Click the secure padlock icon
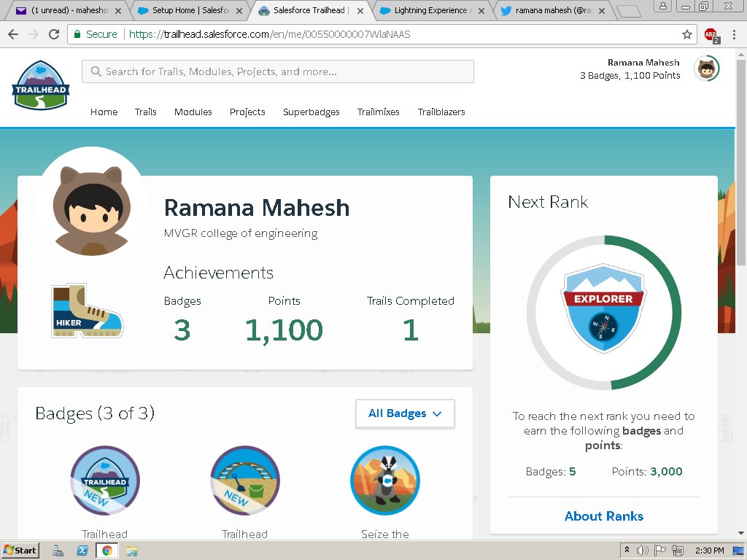747x560 pixels. tap(77, 34)
